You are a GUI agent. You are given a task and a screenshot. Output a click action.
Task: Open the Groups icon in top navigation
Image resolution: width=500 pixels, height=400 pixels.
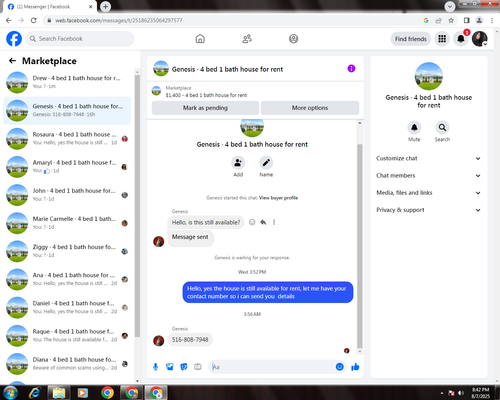click(293, 39)
